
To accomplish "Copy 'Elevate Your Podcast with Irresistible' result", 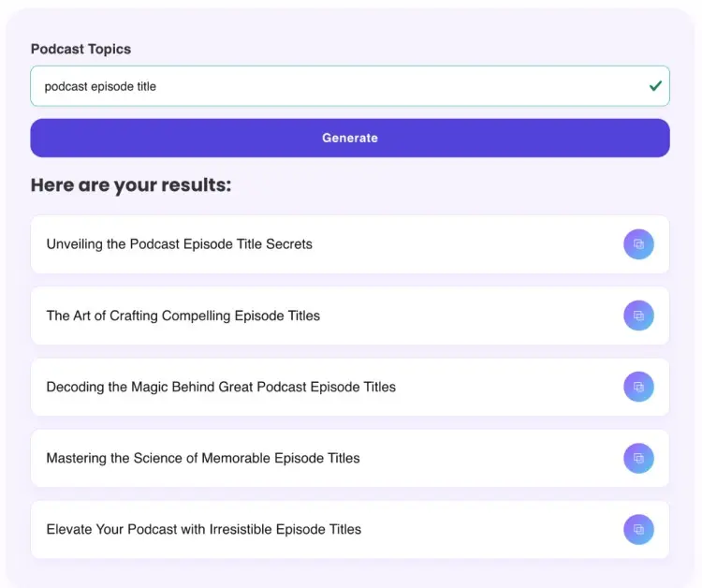I will (638, 529).
